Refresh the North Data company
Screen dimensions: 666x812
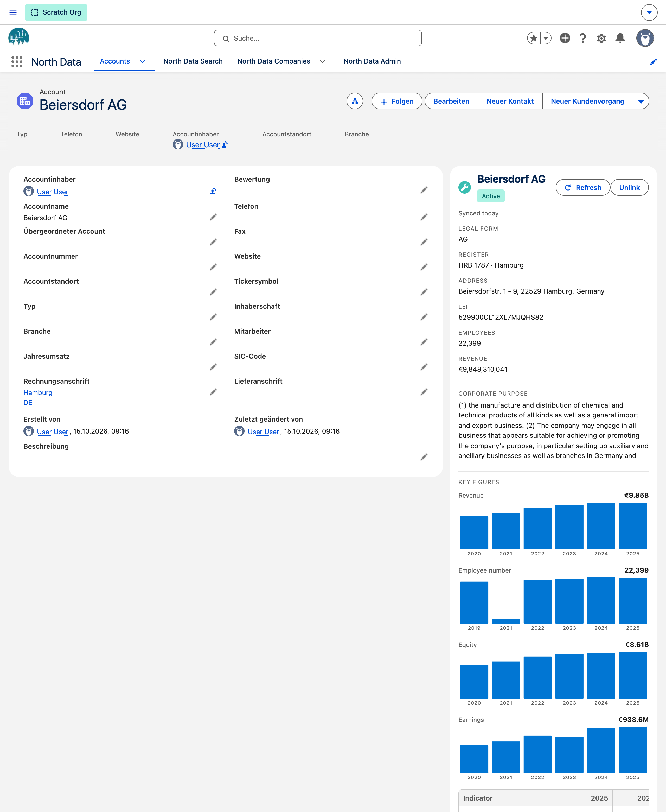583,188
